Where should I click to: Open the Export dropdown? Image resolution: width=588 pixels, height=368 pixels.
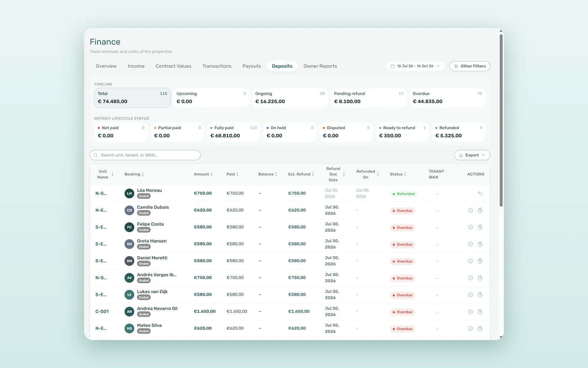click(472, 155)
